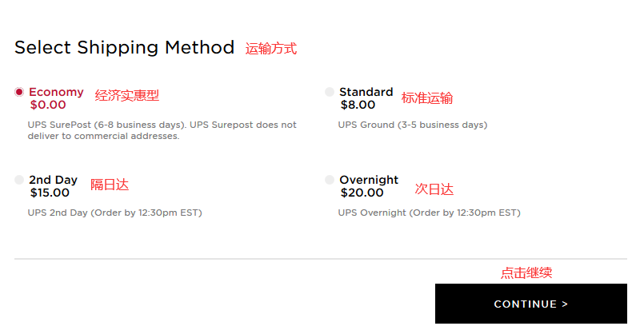This screenshot has width=644, height=334.
Task: Click the red 点击继续 annotation
Action: (x=526, y=272)
